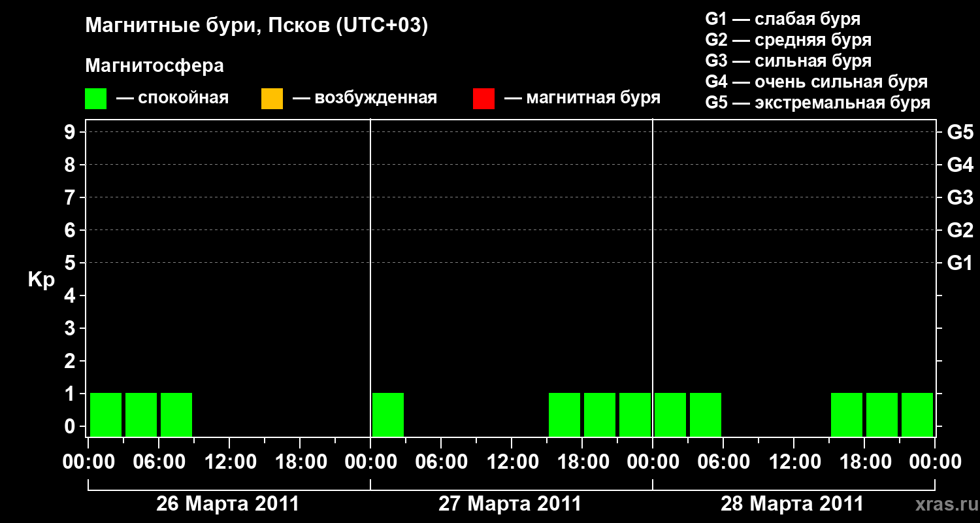This screenshot has width=980, height=523.
Task: Click Kp axis value 0
Action: pos(71,426)
